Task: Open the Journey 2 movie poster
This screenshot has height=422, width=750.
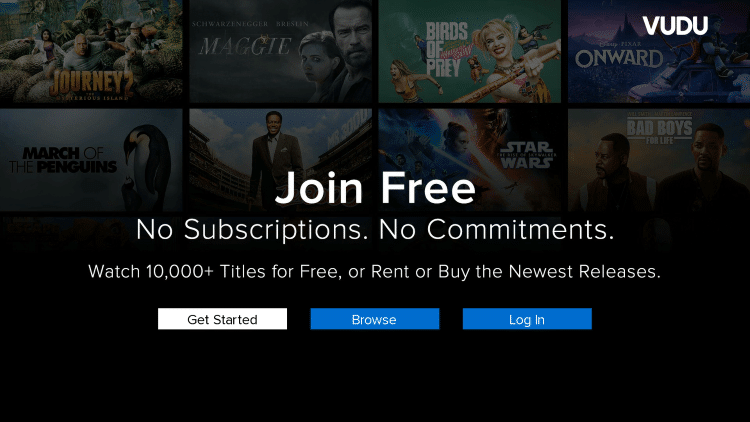Action: coord(91,51)
